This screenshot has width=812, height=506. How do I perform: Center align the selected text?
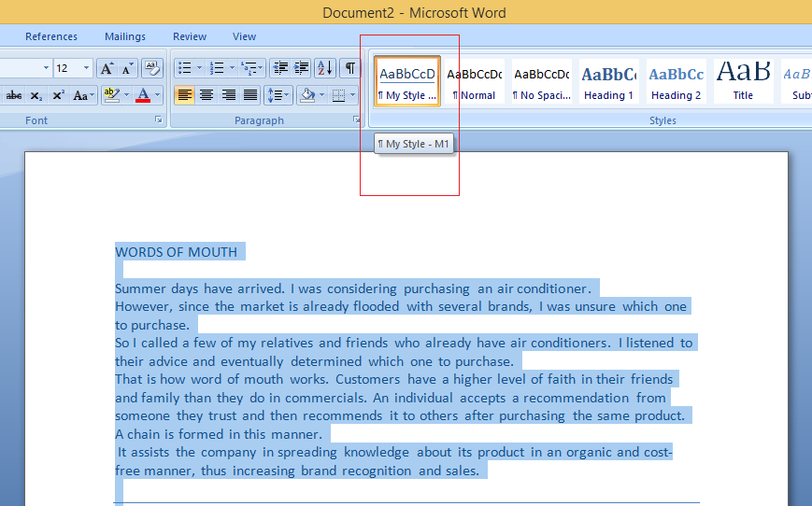coord(207,95)
